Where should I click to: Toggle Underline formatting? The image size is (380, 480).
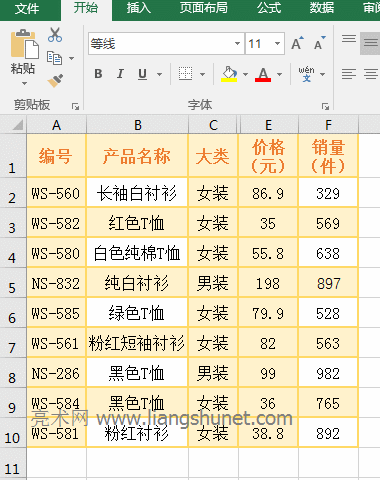point(142,74)
